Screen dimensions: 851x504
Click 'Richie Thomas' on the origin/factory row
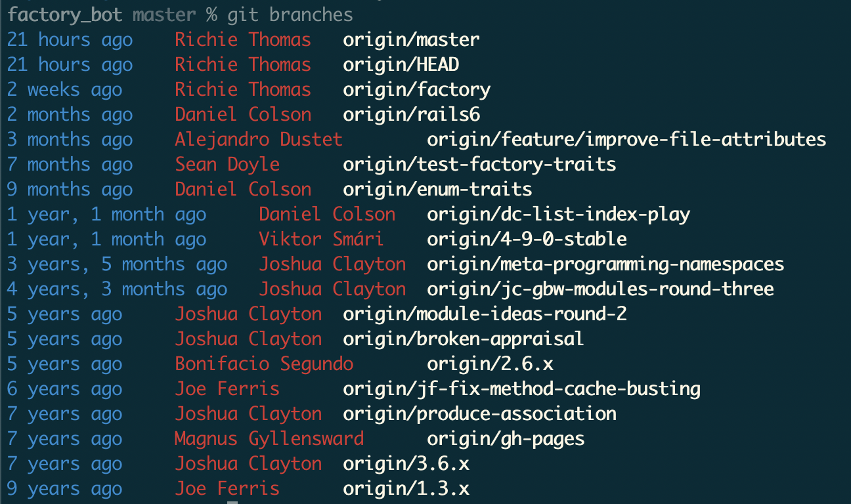click(243, 90)
